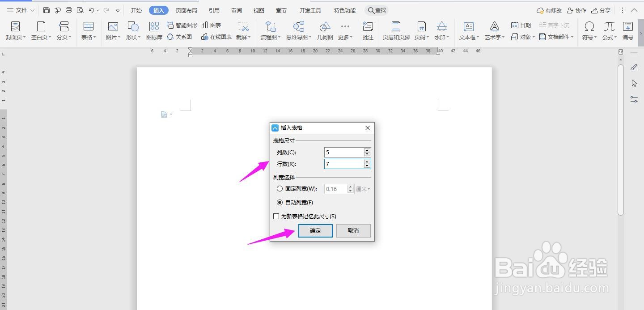This screenshot has width=644, height=310.
Task: Switch to the 开始 tab
Action: 136,10
